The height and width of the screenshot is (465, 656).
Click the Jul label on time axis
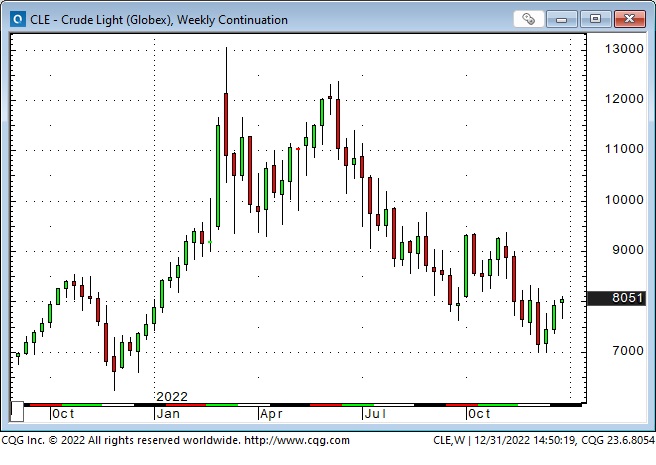click(x=375, y=414)
